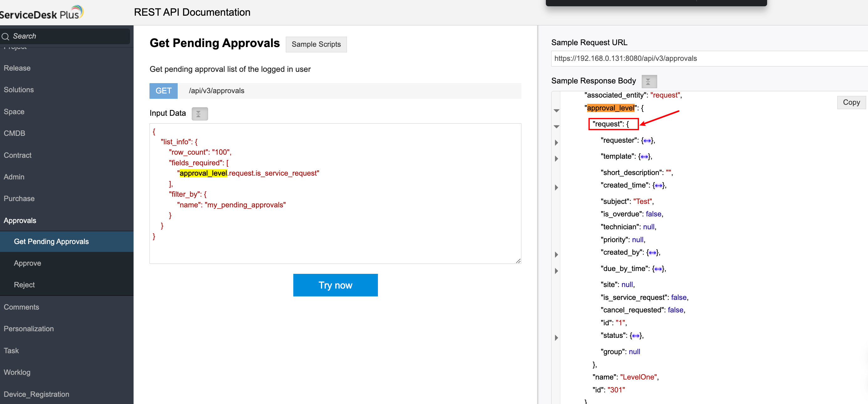868x404 pixels.
Task: Expand the status object arrows icon
Action: coord(635,336)
